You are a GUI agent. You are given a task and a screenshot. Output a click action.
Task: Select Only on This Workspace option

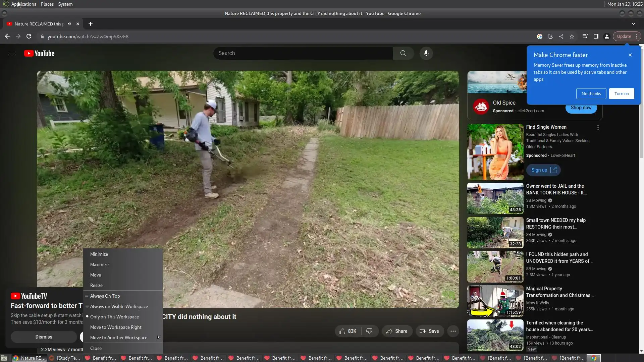point(114,317)
